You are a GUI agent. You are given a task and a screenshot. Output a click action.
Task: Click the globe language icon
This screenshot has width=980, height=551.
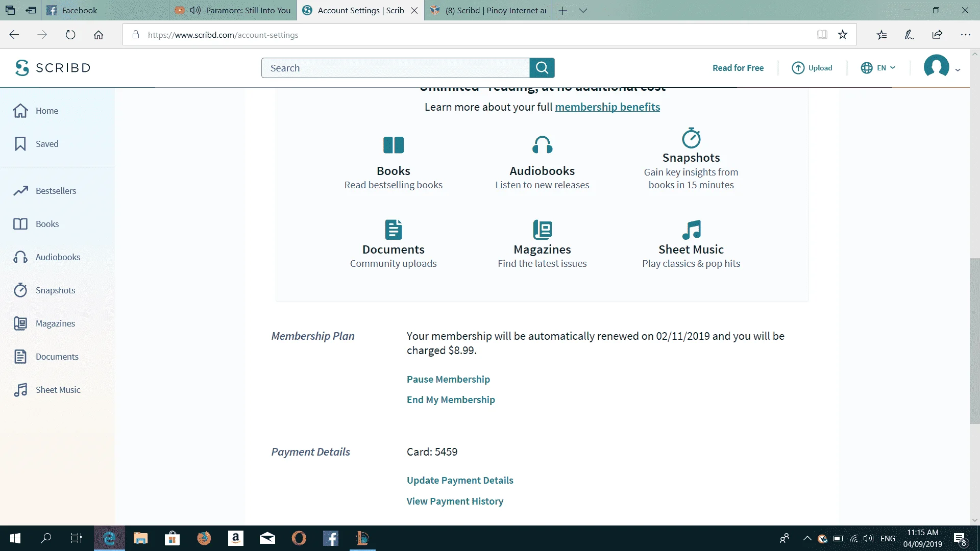[867, 68]
